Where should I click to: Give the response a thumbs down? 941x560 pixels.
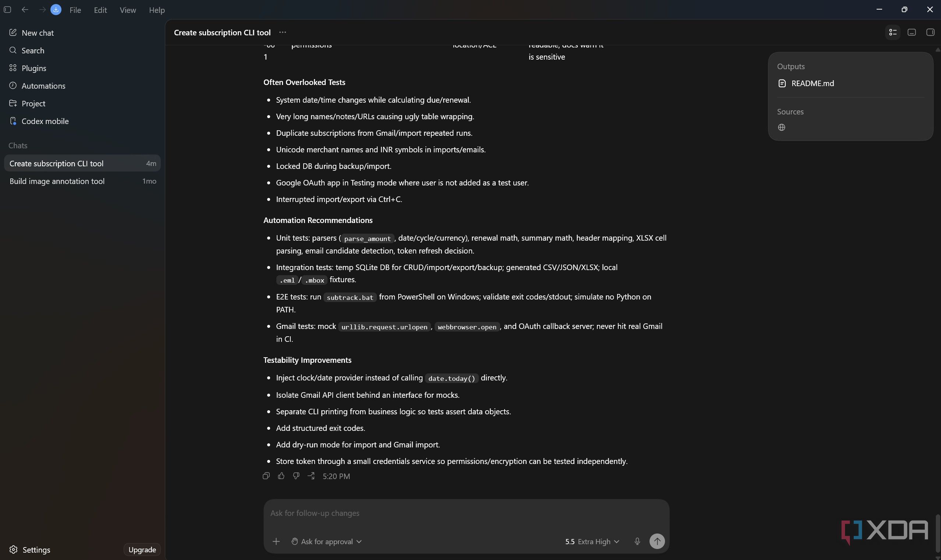(296, 476)
